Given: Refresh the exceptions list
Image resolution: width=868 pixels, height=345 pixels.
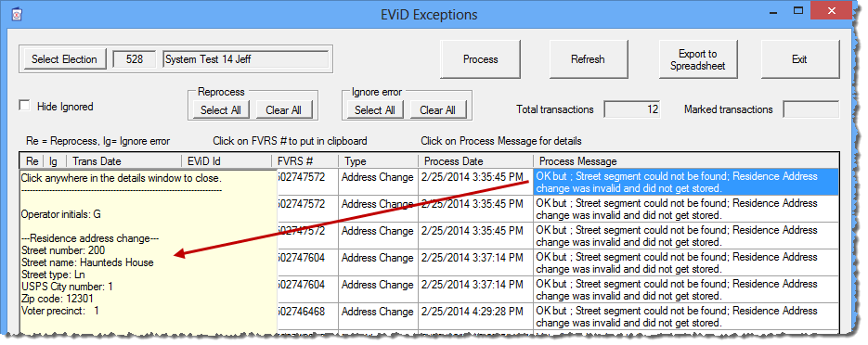Looking at the screenshot, I should click(588, 59).
